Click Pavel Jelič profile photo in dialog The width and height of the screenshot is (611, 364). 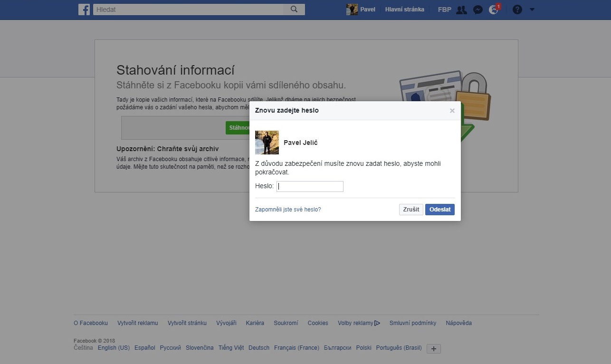(267, 143)
